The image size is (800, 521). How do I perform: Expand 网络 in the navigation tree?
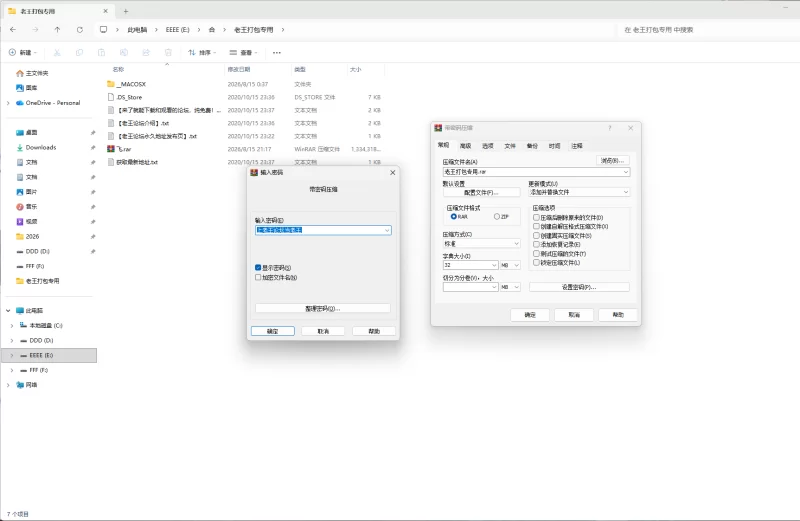8,385
